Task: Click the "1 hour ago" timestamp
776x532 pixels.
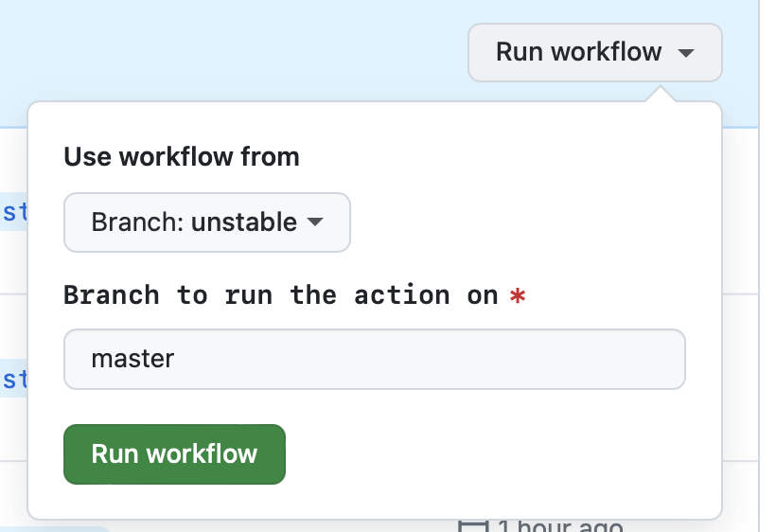Action: tap(560, 525)
